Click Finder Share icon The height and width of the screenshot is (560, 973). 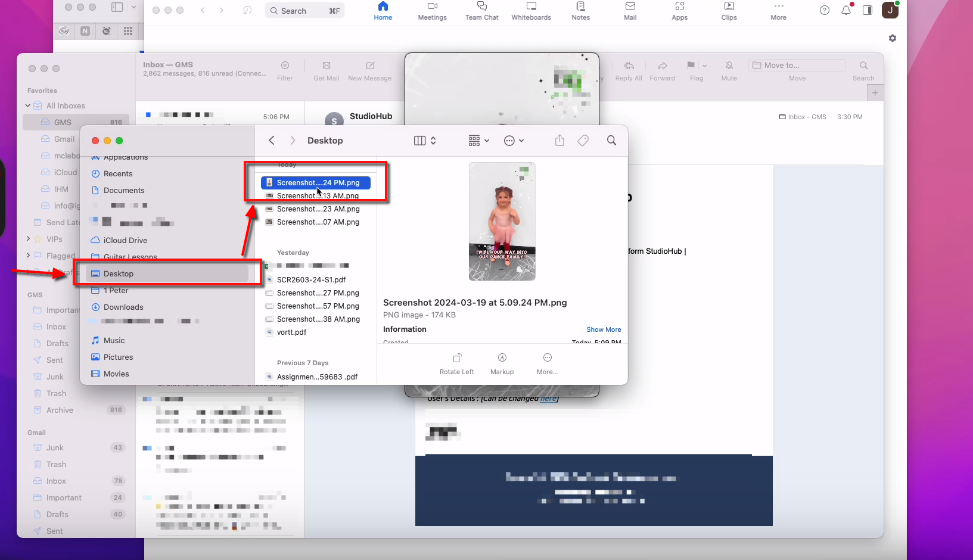point(559,141)
